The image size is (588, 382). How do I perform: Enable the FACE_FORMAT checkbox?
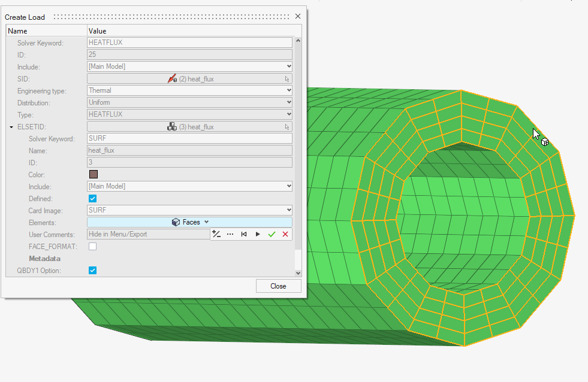click(92, 247)
